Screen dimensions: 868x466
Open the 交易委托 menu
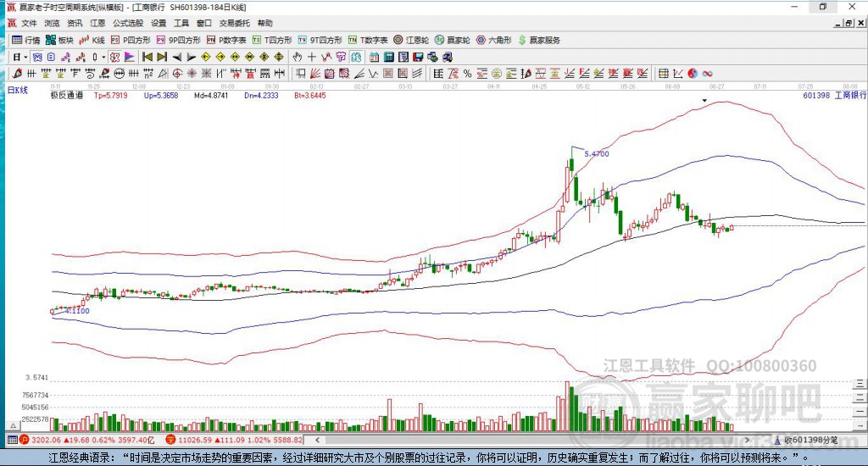click(x=235, y=23)
